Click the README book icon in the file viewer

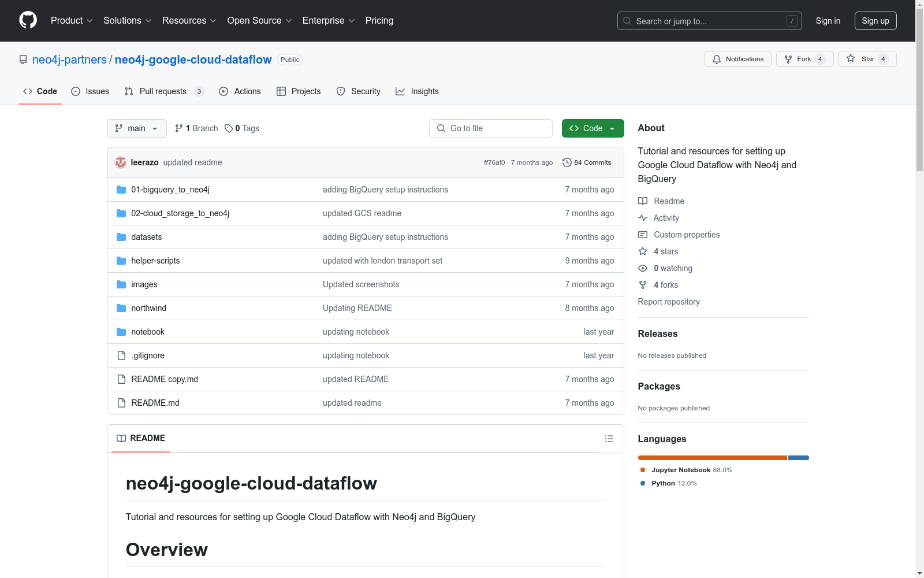pyautogui.click(x=121, y=439)
